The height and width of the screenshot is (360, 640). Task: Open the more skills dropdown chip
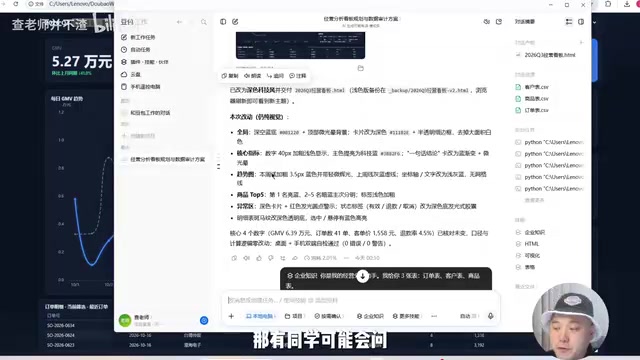tap(407, 316)
